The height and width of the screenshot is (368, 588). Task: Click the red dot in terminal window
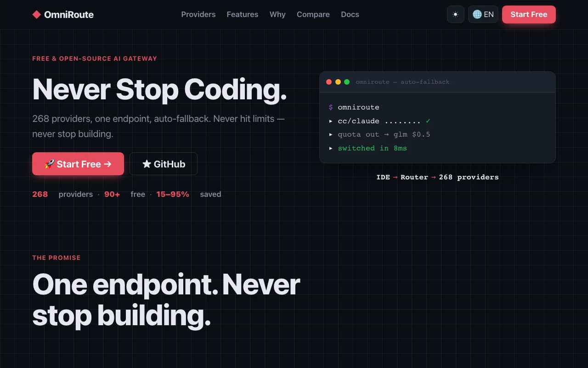pos(329,82)
